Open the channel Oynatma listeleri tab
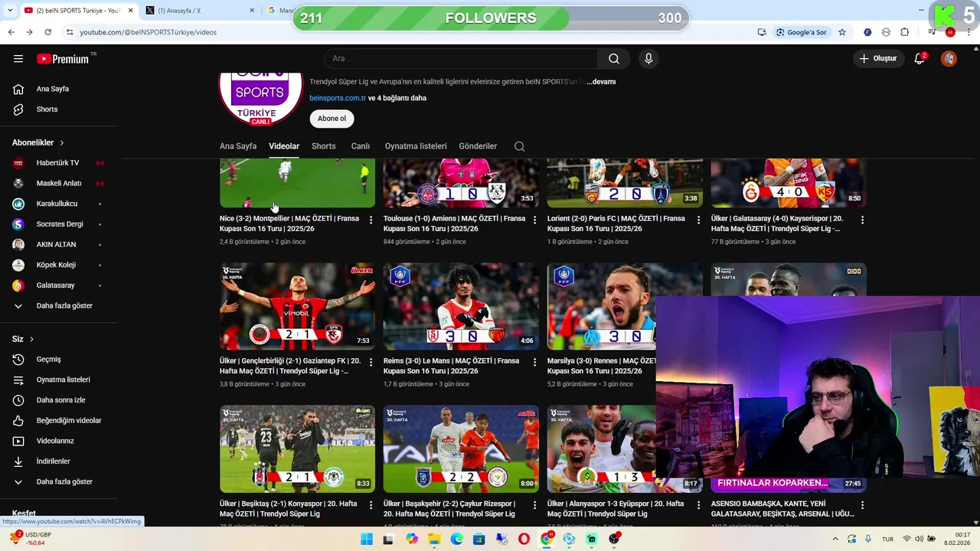 pyautogui.click(x=416, y=146)
